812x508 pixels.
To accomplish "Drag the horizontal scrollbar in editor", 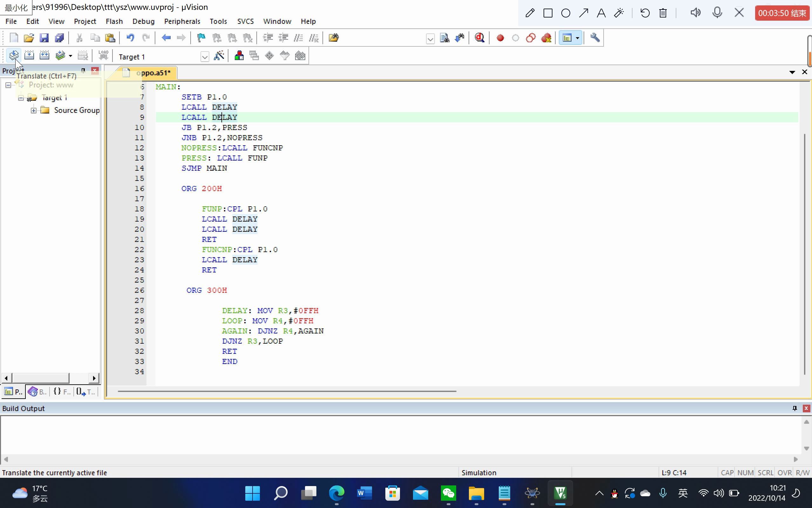I will tap(287, 391).
